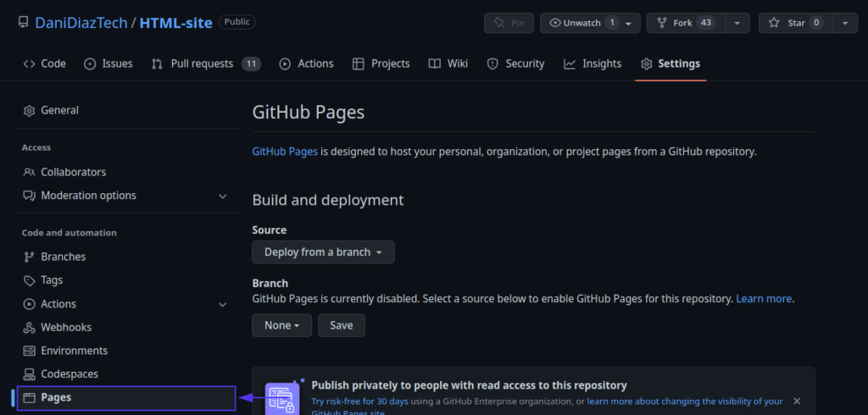The height and width of the screenshot is (415, 868).
Task: Click the Save button
Action: coord(341,325)
